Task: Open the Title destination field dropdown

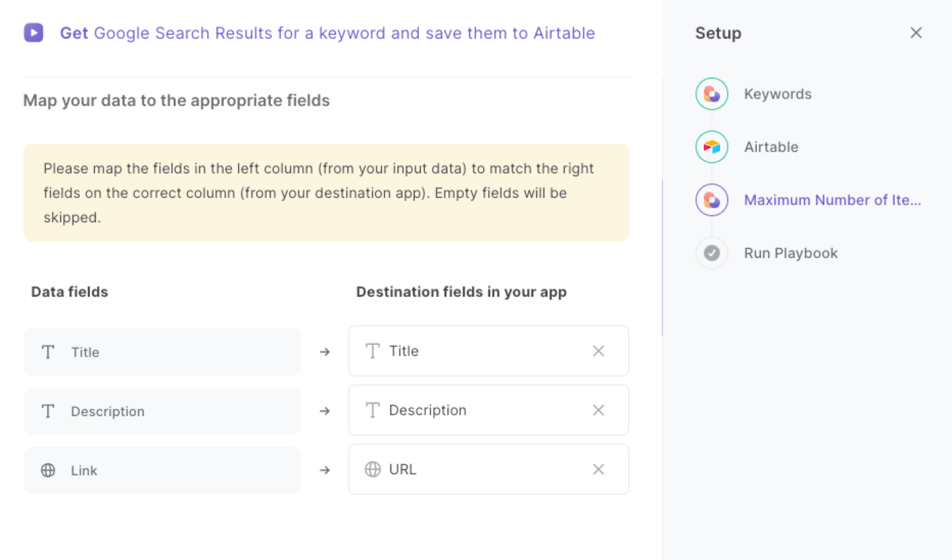Action: (x=488, y=351)
